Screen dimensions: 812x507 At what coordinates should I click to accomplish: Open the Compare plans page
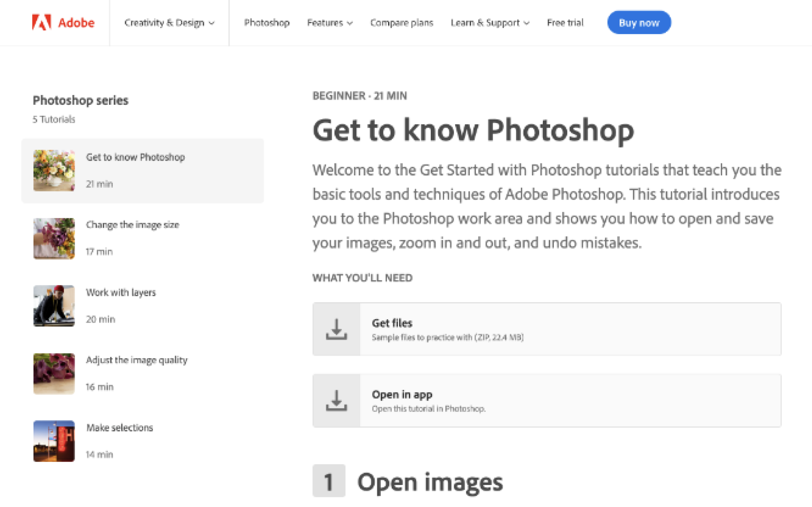pyautogui.click(x=402, y=23)
